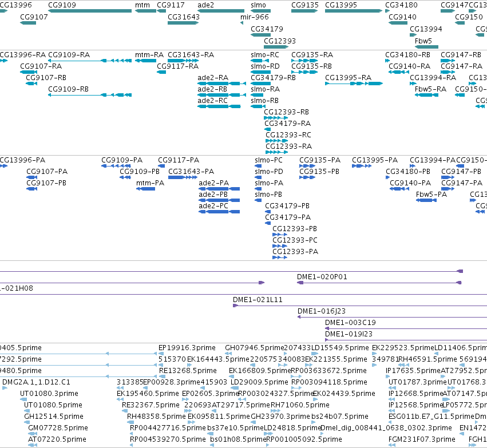The width and height of the screenshot is (487, 448).
Task: Select the CG9135-RA transcript label
Action: [312, 55]
